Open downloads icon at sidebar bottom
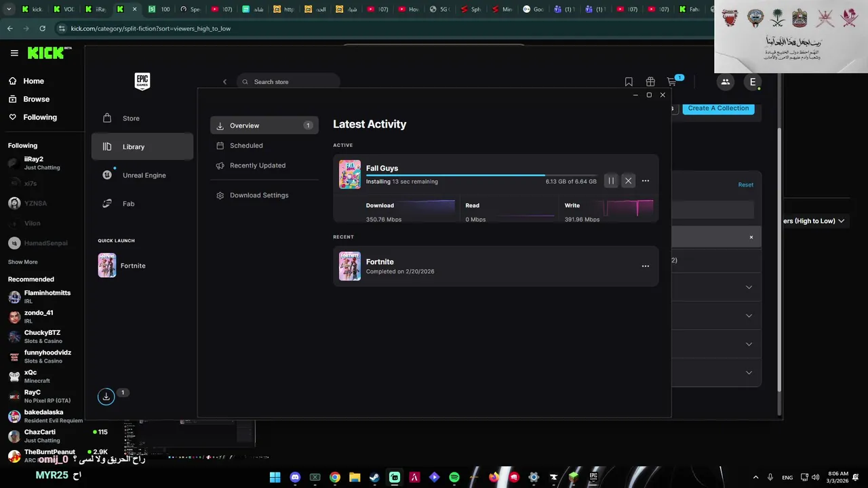 click(x=106, y=396)
